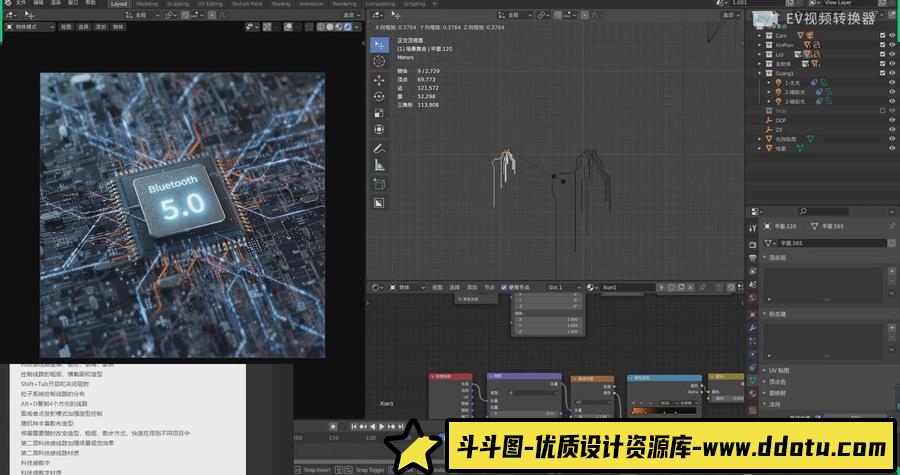Click the Bluetooth 5.0 reference render image

(x=183, y=215)
